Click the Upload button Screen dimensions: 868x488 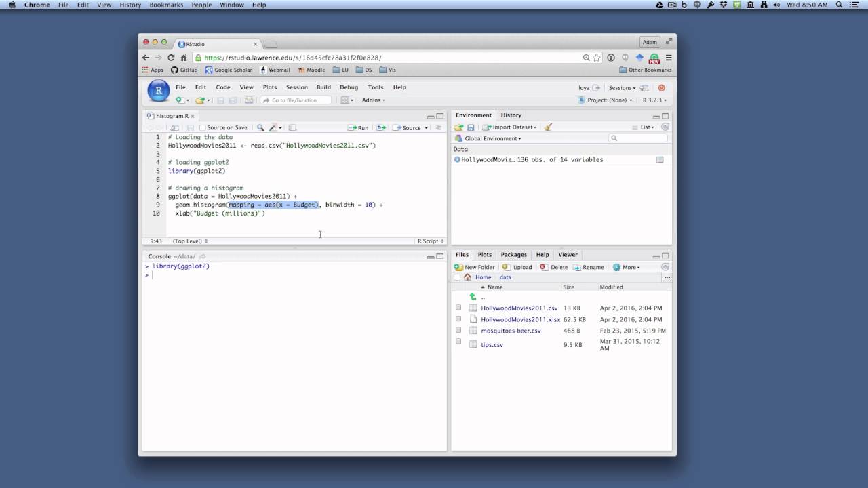pos(517,267)
